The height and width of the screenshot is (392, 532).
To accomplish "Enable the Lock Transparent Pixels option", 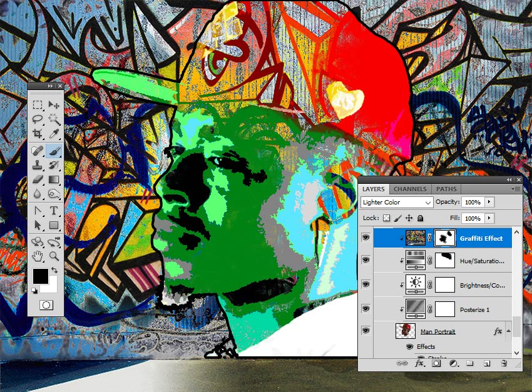I will click(387, 218).
